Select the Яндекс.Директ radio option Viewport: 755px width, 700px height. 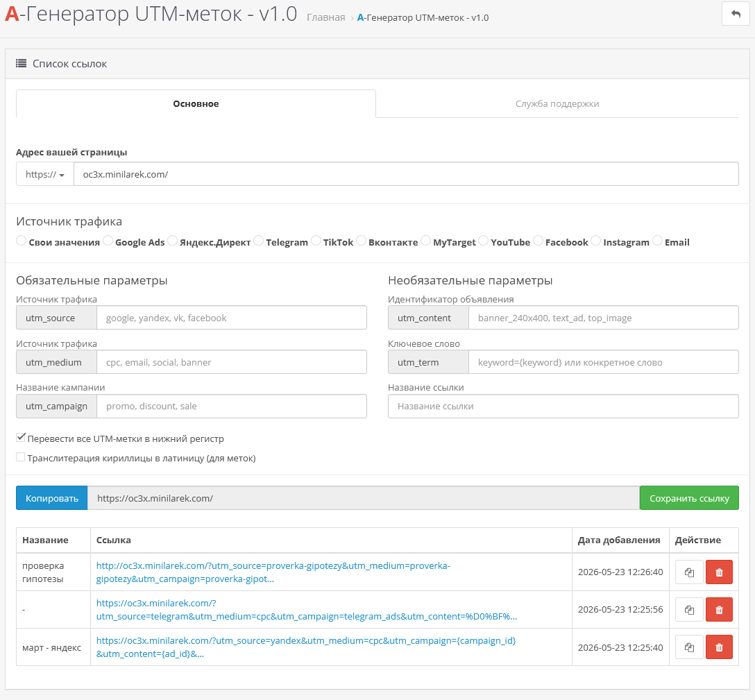point(172,240)
